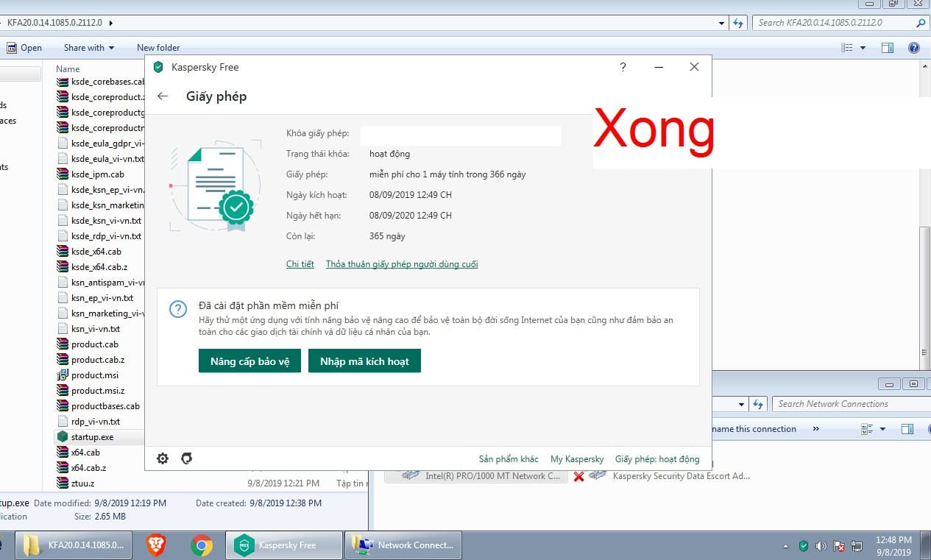Show hidden tray icons arrow
Screen dimensions: 931x560
[785, 546]
